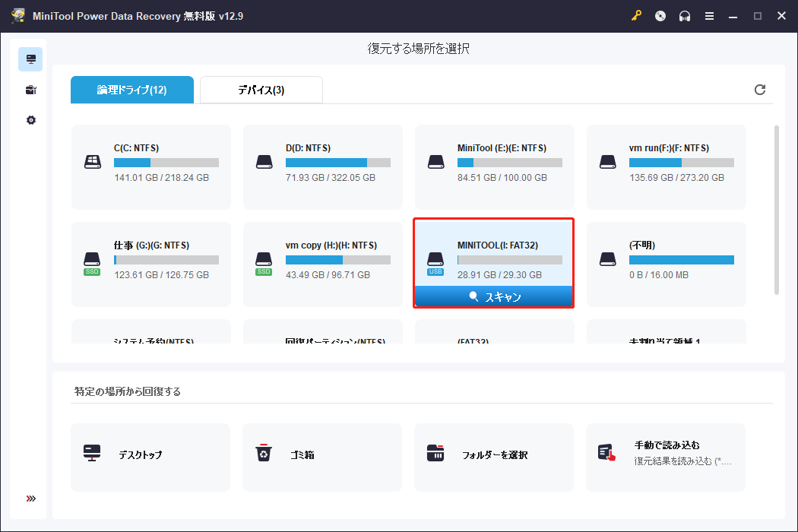798x532 pixels.
Task: Click the bootable media disc icon
Action: tap(660, 16)
